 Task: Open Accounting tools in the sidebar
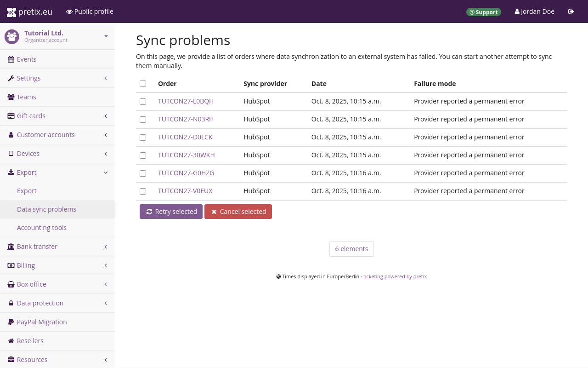(42, 228)
